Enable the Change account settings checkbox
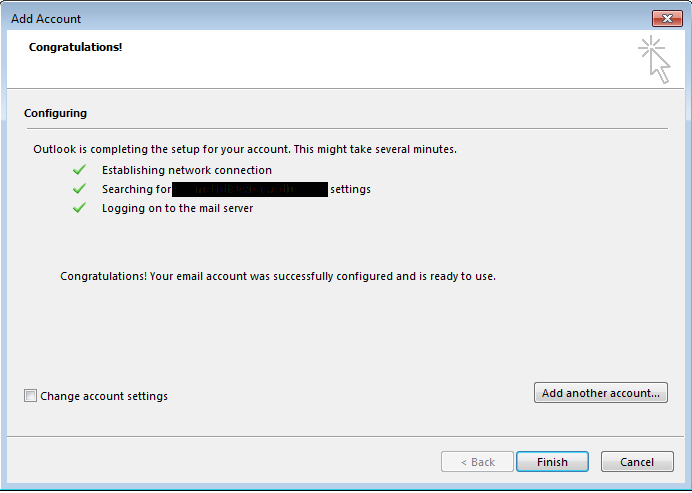 point(30,396)
